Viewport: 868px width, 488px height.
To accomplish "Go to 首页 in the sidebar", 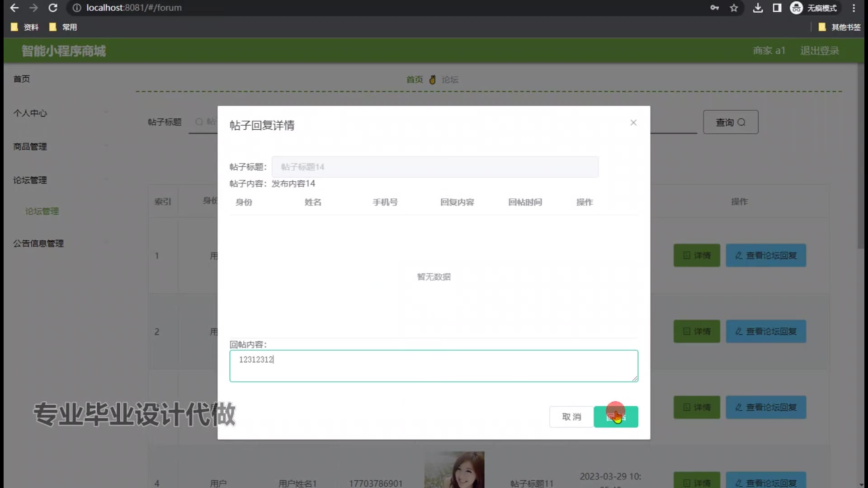I will point(22,79).
